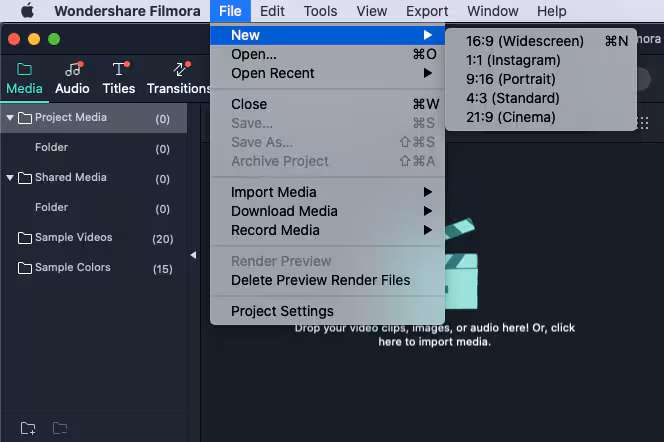The width and height of the screenshot is (664, 442).
Task: Open the Sample Videos folder
Action: coord(94,238)
